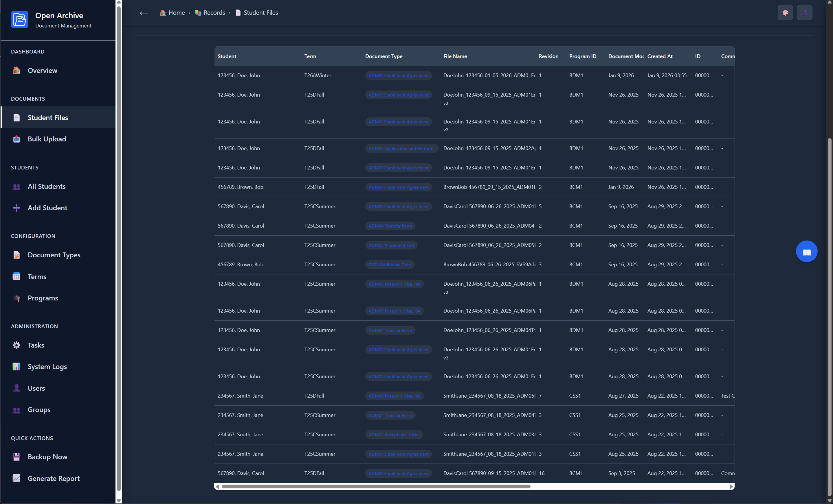Click the Records breadcrumb icon
This screenshot has height=504, width=833.
(198, 12)
